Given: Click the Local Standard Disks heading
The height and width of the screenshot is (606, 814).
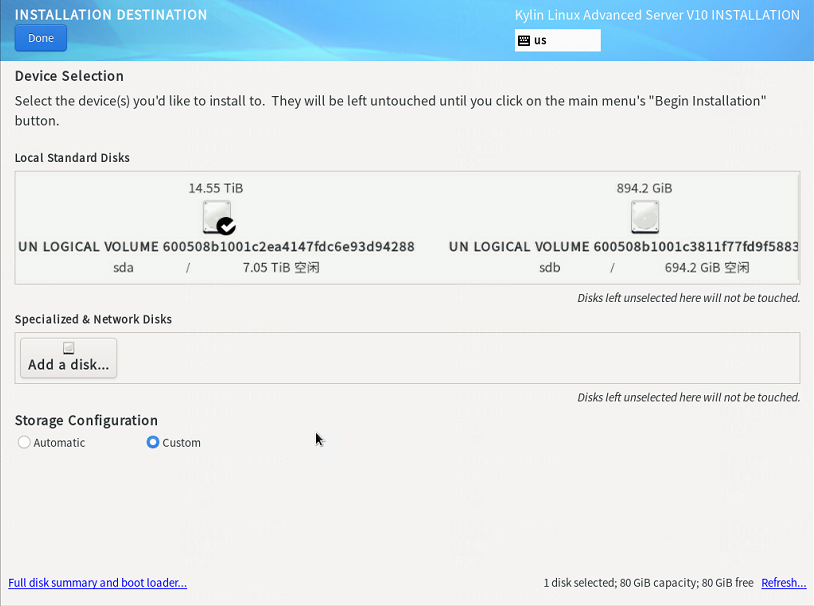Looking at the screenshot, I should [72, 158].
